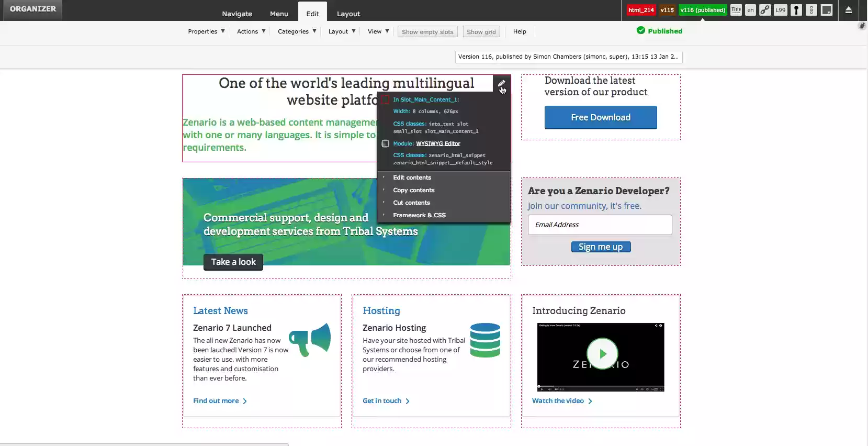The width and height of the screenshot is (868, 446).
Task: Click the Email Address input field
Action: pos(600,225)
